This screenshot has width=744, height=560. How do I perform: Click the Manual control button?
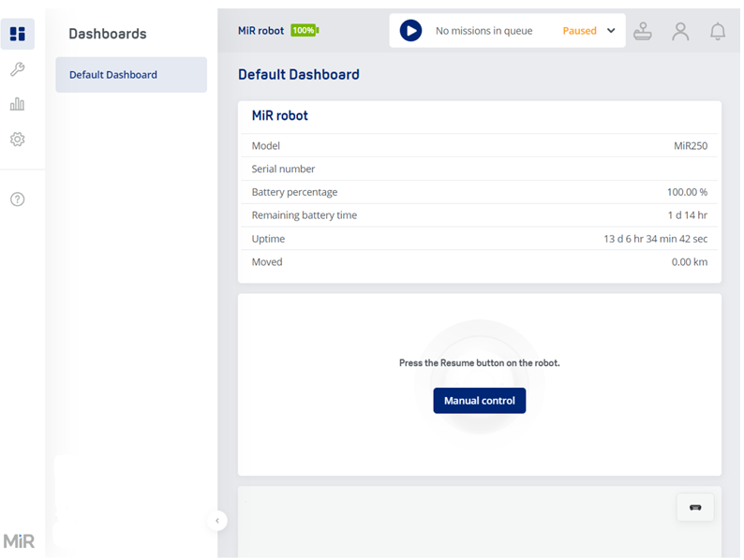point(480,401)
